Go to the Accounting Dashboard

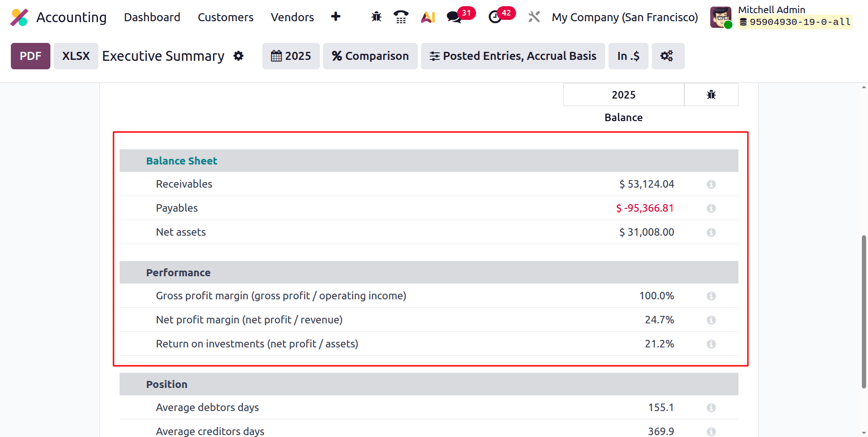[152, 17]
